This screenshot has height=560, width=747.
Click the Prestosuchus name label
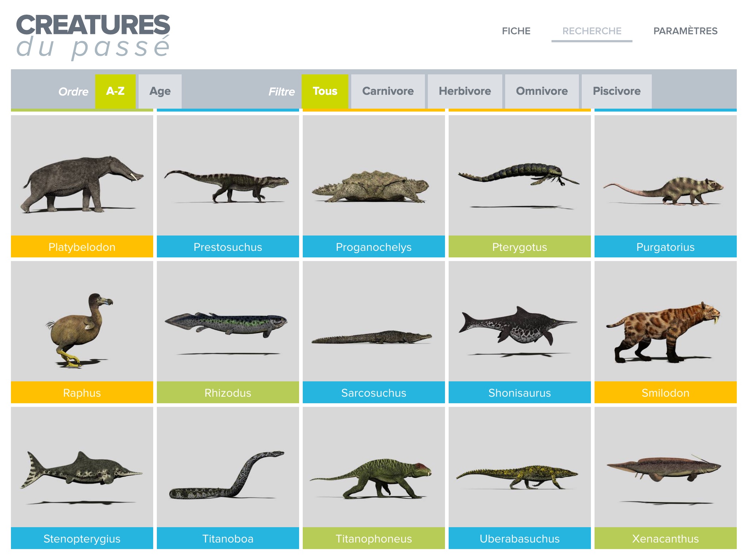point(228,247)
